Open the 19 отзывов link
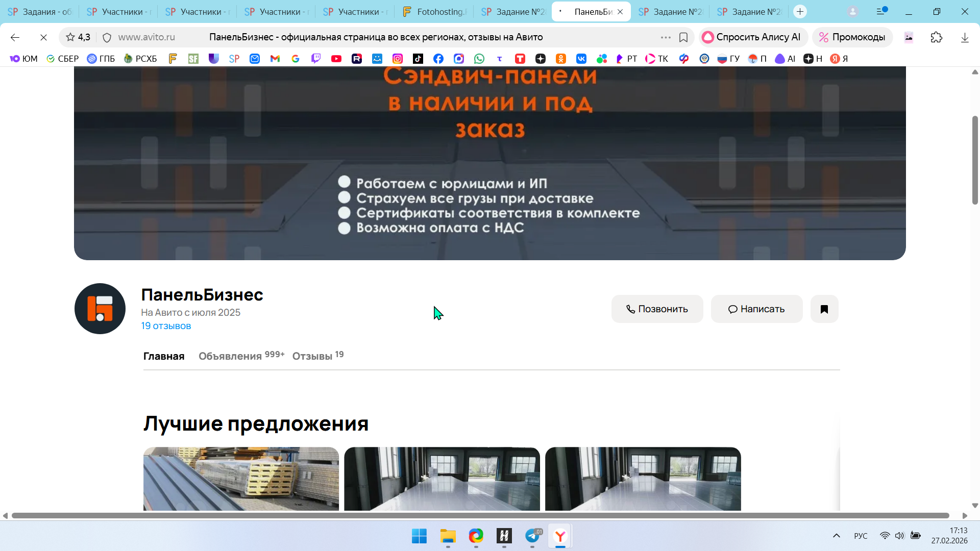980x551 pixels. (x=166, y=325)
